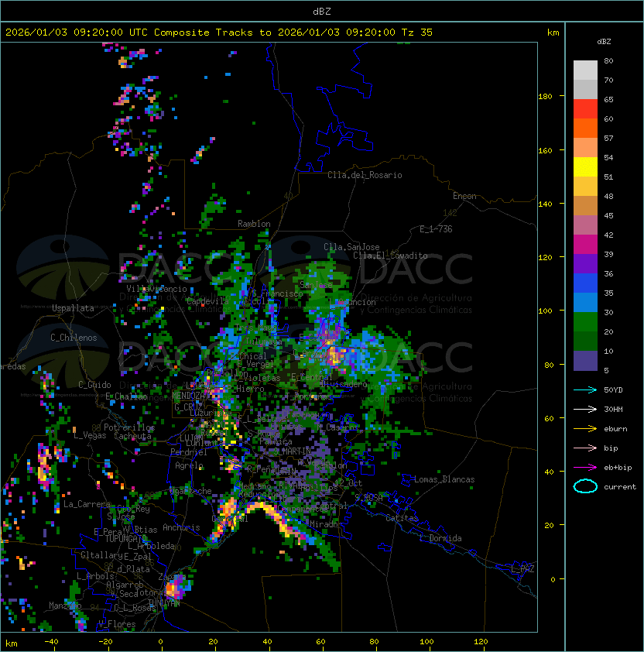The image size is (644, 652).
Task: Click the 'C_Chilenos' map label
Action: [74, 338]
